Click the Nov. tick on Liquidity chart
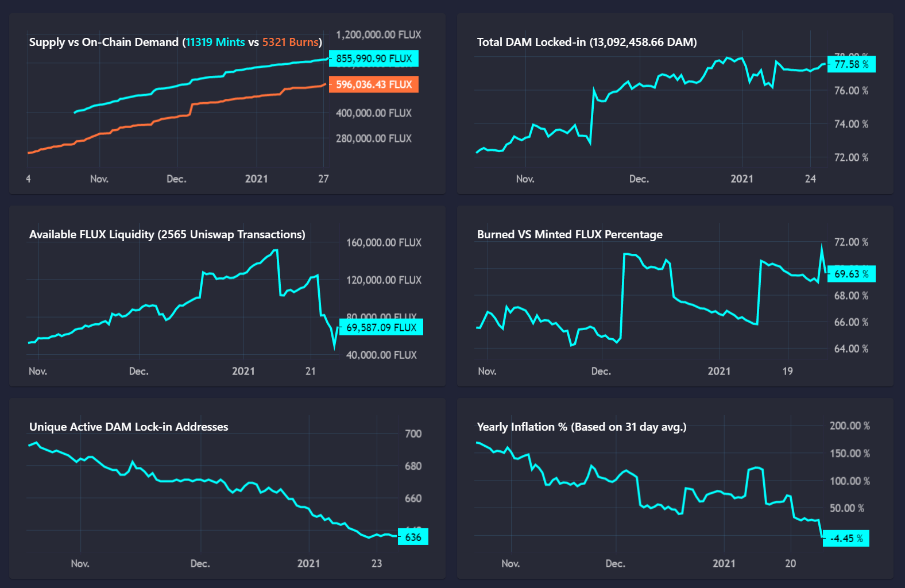The image size is (905, 588). 38,371
